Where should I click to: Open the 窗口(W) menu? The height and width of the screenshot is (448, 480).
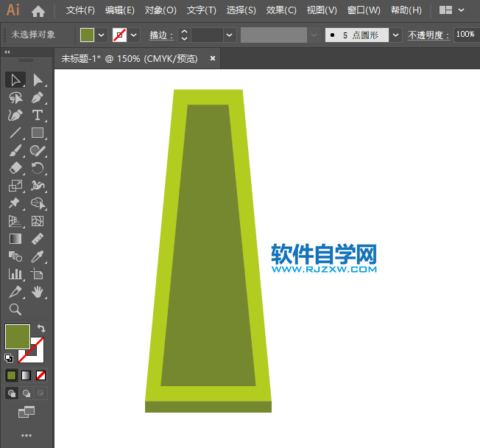coord(364,10)
